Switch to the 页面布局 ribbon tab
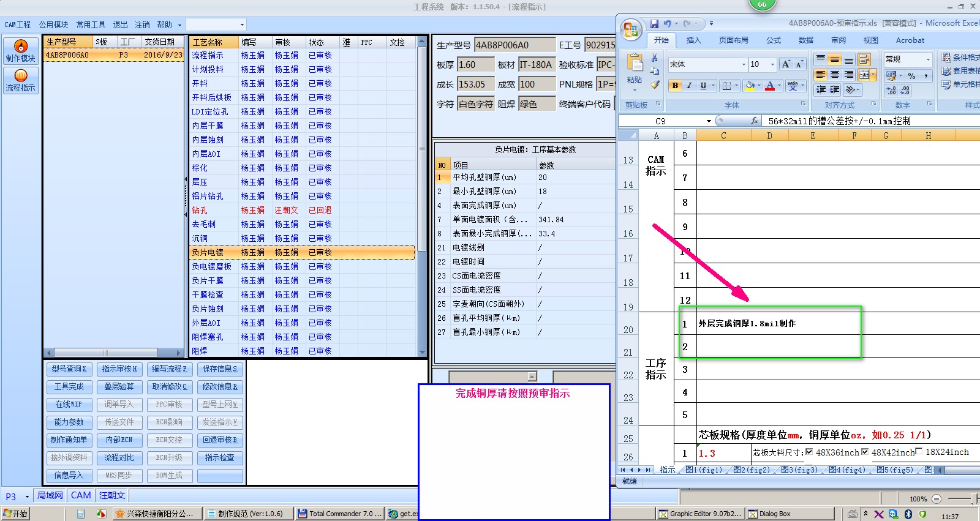Screen dimensions: 980x521 (x=733, y=40)
